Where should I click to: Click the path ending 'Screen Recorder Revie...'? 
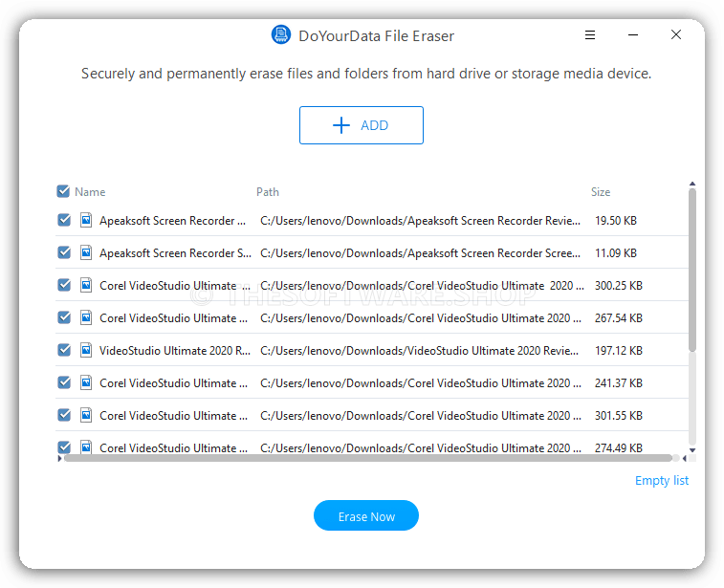[x=420, y=221]
